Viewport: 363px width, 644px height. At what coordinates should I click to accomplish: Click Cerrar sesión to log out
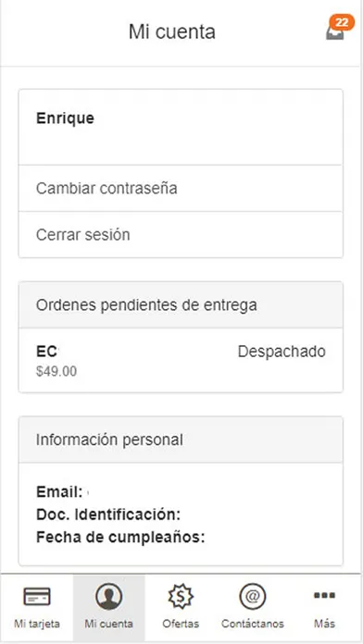(181, 235)
